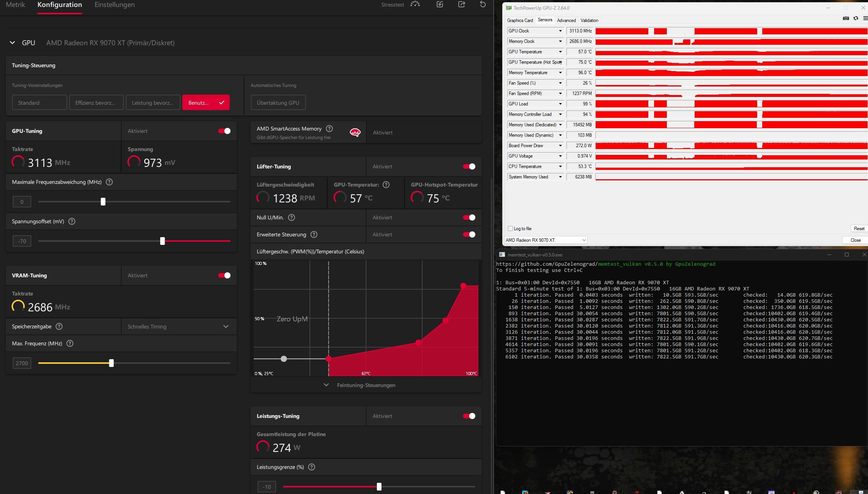Collapse the GPU section chevron
This screenshot has height=494, width=868.
[12, 43]
